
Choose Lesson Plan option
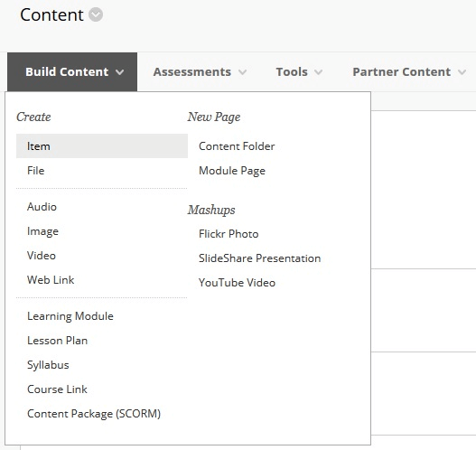[x=58, y=341]
